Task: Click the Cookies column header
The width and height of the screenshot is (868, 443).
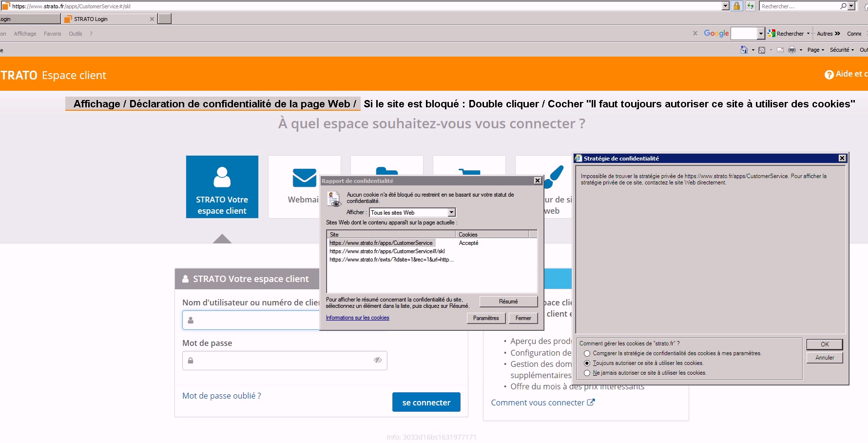Action: coord(492,235)
